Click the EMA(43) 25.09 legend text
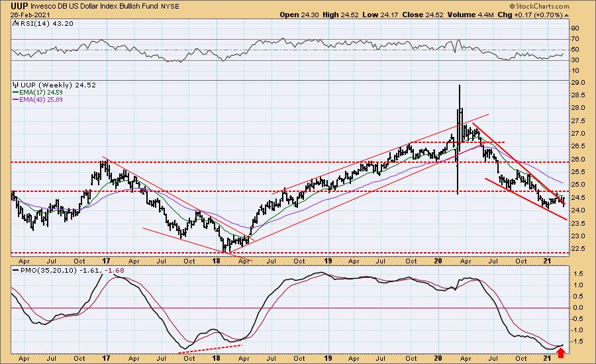This screenshot has height=364, width=596. 41,99
